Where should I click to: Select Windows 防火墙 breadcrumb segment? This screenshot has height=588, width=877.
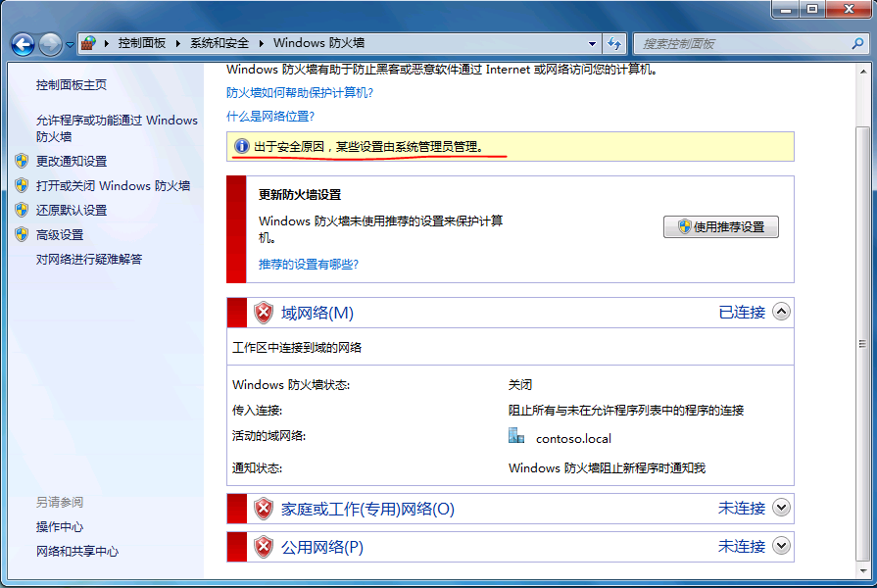pyautogui.click(x=318, y=43)
